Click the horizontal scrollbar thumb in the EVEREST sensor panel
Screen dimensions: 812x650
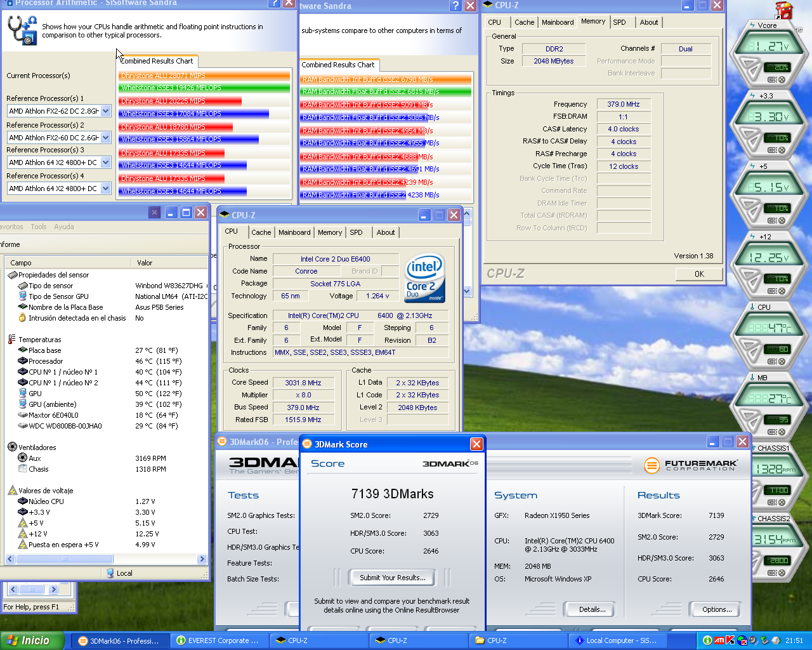pyautogui.click(x=64, y=559)
